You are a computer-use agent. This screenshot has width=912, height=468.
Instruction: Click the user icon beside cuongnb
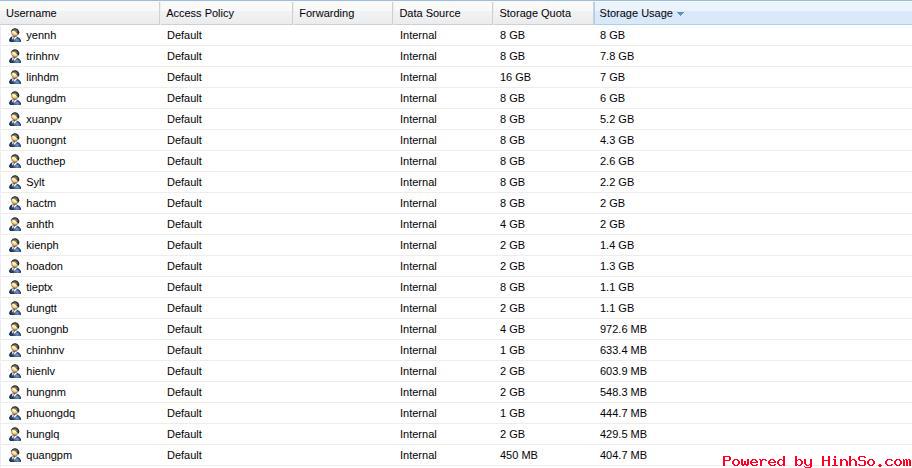click(15, 329)
